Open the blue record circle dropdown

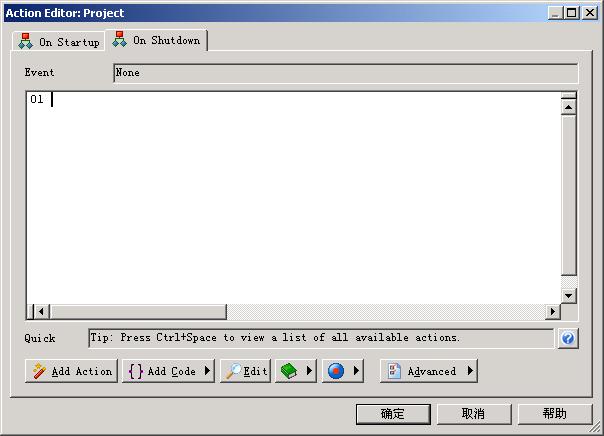coord(342,371)
